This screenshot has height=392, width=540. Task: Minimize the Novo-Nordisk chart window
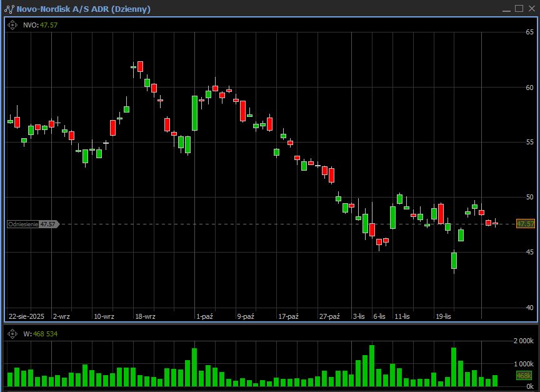tap(506, 9)
